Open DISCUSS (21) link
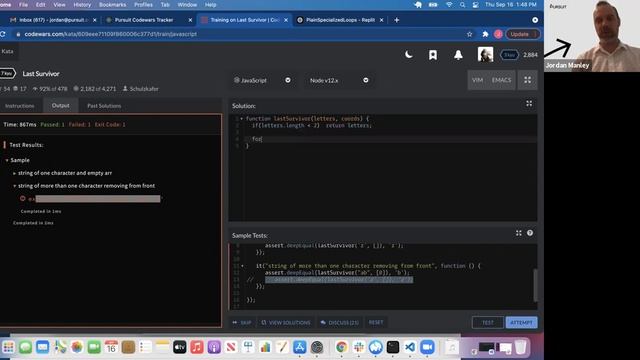The width and height of the screenshot is (640, 360). pos(340,322)
